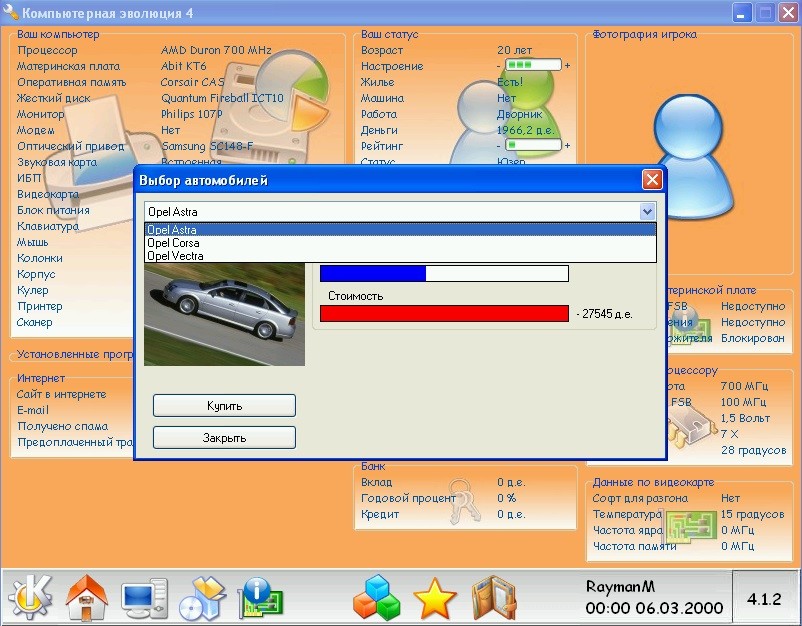The width and height of the screenshot is (802, 626).
Task: Click the yellow star icon
Action: (434, 597)
